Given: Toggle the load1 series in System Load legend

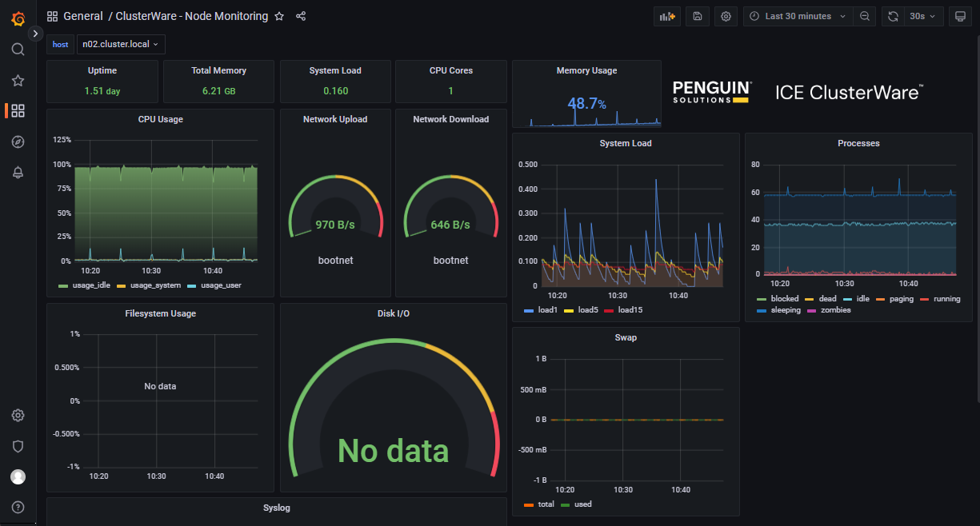Looking at the screenshot, I should [x=547, y=309].
